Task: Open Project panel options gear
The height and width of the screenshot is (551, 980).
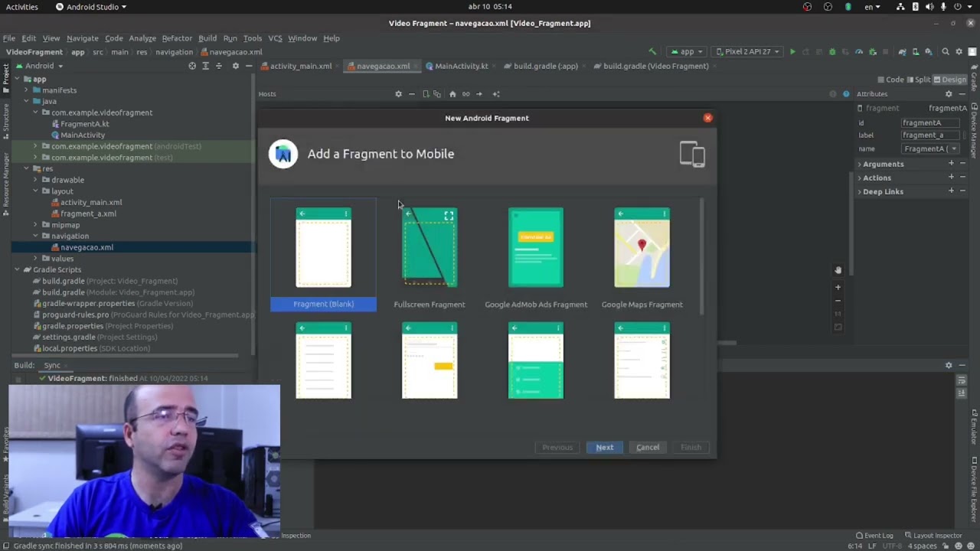Action: click(x=235, y=66)
